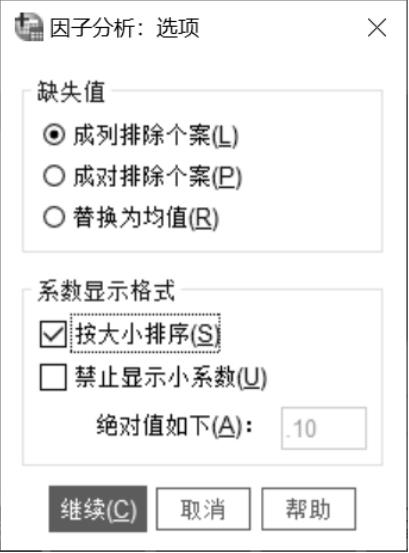This screenshot has width=409, height=553.
Task: Click the .10 absolute value input field
Action: 324,428
